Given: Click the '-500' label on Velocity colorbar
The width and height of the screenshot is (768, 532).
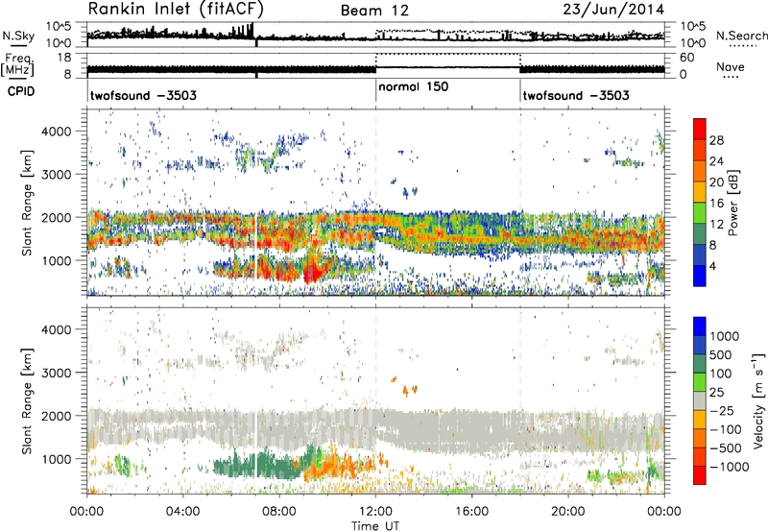Looking at the screenshot, I should [726, 447].
